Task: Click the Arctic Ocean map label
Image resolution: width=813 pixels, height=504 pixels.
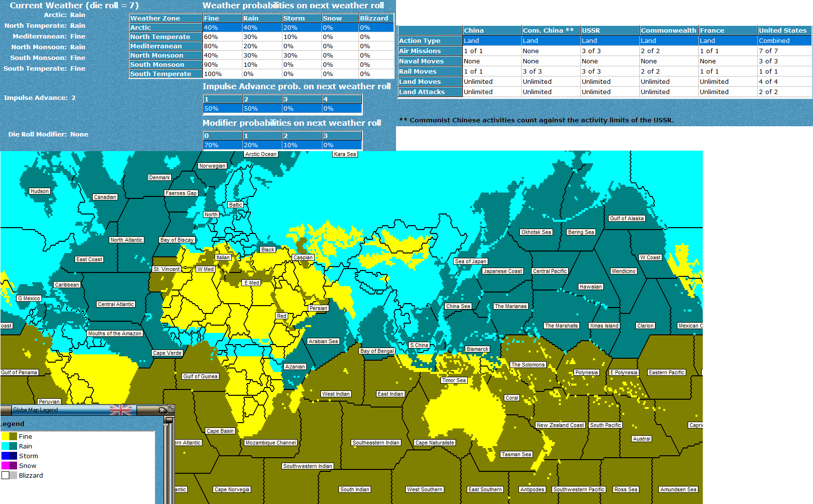Action: (x=261, y=154)
